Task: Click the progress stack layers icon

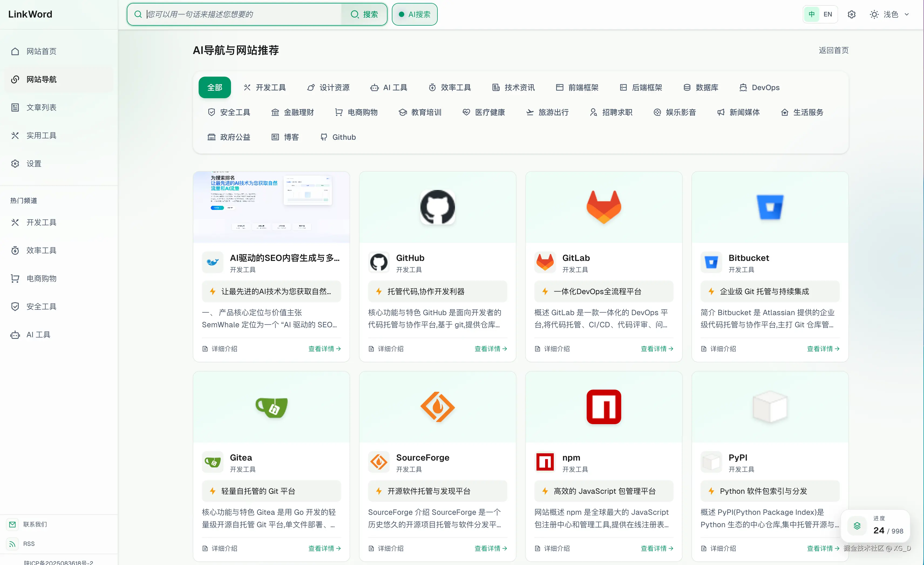Action: pyautogui.click(x=857, y=526)
